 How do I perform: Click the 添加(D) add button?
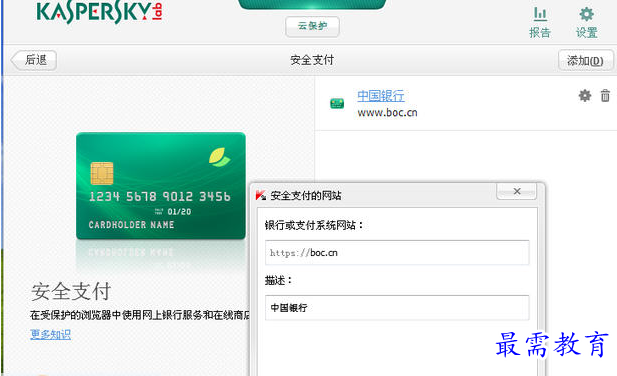tap(585, 61)
